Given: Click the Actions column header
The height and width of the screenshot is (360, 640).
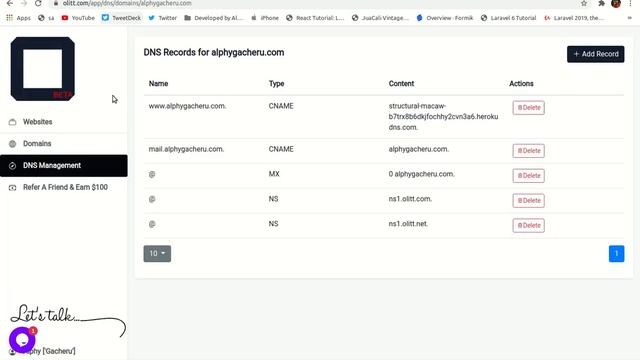Looking at the screenshot, I should click(x=521, y=84).
